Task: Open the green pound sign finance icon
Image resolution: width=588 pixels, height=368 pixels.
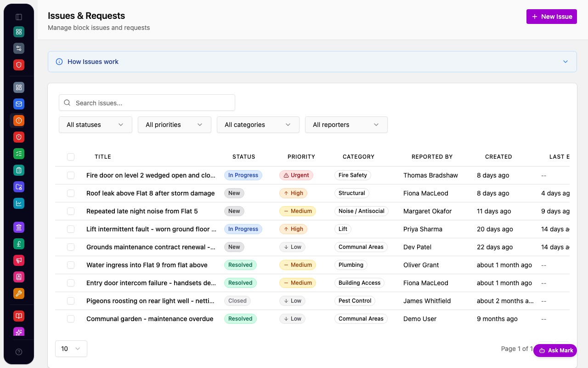Action: (x=19, y=244)
